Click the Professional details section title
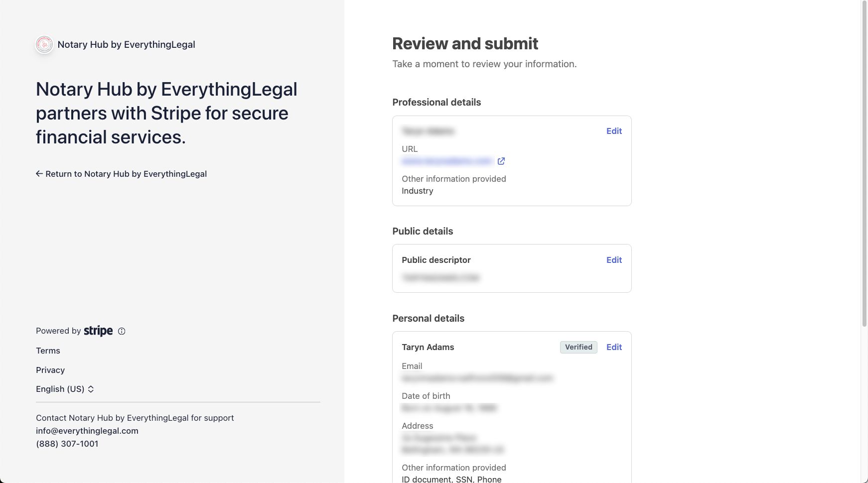Viewport: 868px width, 483px height. tap(436, 102)
